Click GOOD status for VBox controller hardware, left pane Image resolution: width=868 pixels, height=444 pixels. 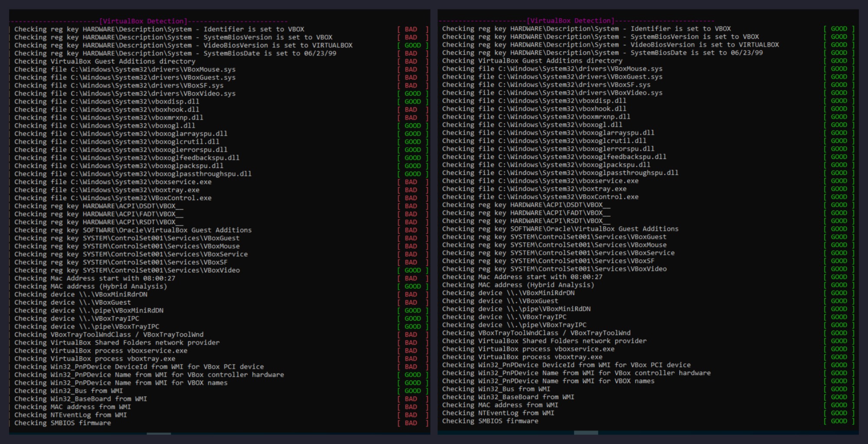[x=413, y=375]
